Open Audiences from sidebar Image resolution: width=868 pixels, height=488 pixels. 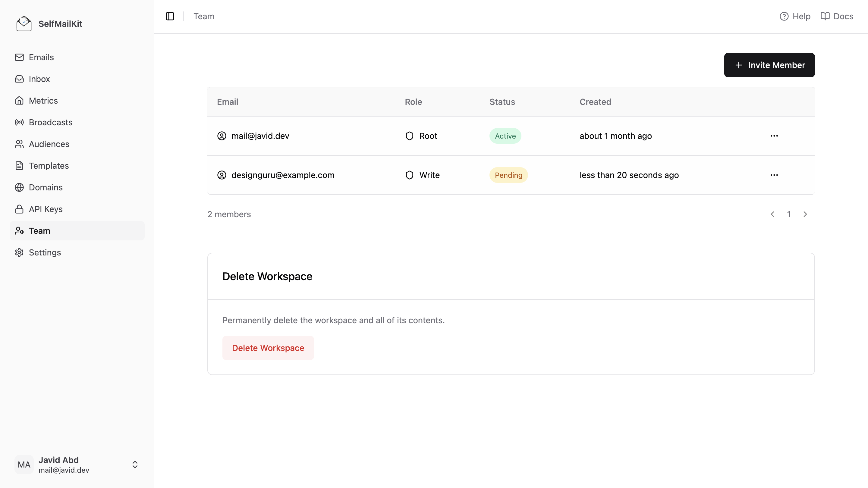tap(77, 144)
